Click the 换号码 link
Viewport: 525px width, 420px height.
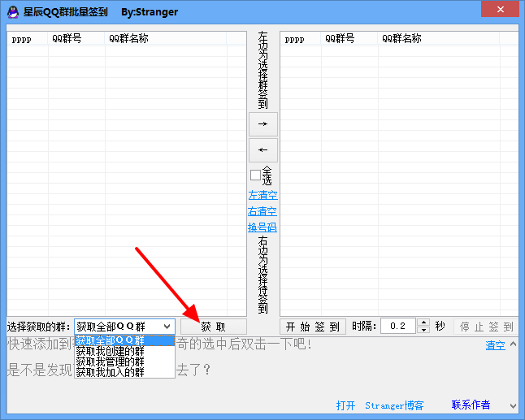[262, 227]
